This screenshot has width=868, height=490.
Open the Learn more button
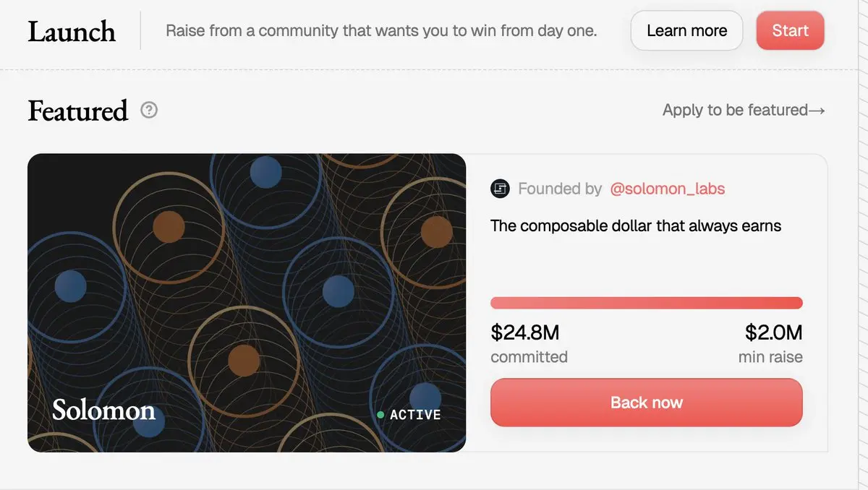tap(686, 31)
